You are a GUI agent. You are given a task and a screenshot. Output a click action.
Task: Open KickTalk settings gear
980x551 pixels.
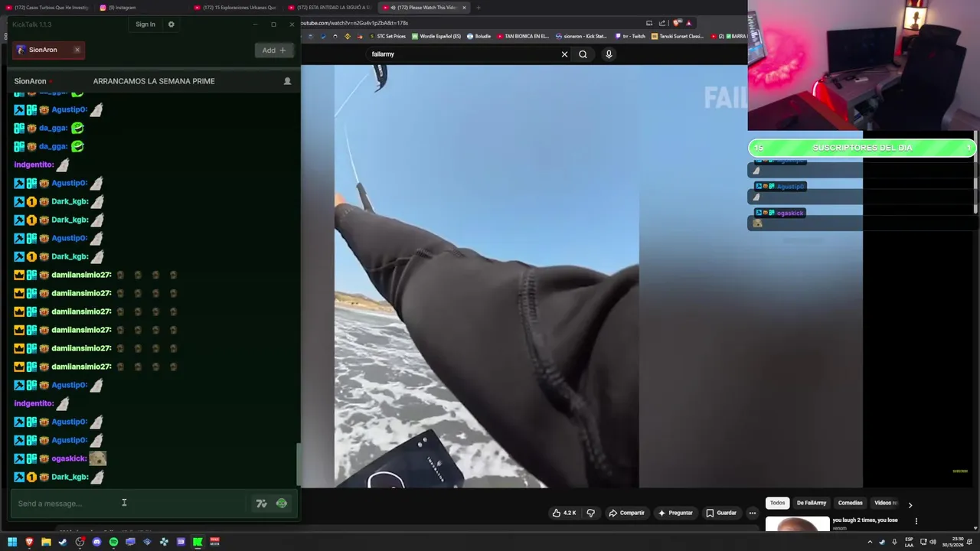171,24
